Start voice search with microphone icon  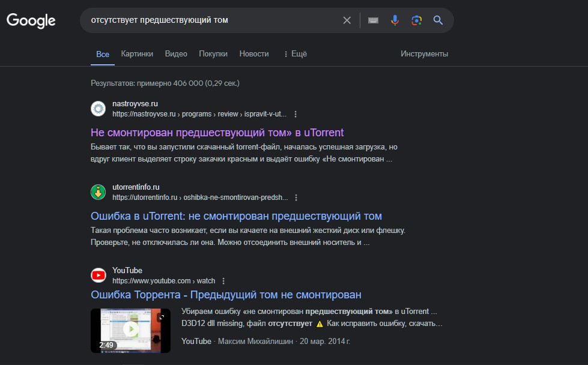pyautogui.click(x=395, y=20)
